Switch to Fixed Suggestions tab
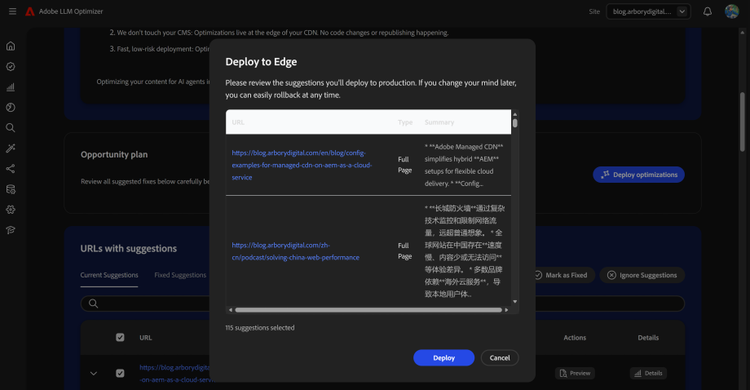The height and width of the screenshot is (390, 750). [x=180, y=275]
